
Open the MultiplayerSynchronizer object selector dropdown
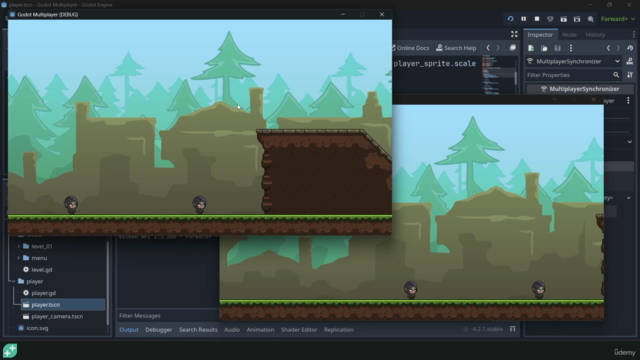pos(573,61)
